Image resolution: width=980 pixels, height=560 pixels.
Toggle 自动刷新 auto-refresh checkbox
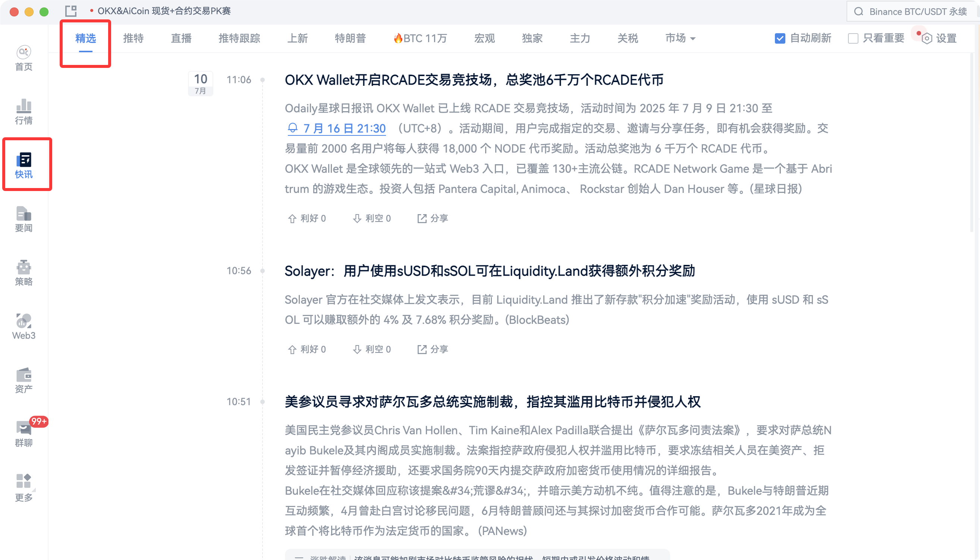click(x=780, y=38)
